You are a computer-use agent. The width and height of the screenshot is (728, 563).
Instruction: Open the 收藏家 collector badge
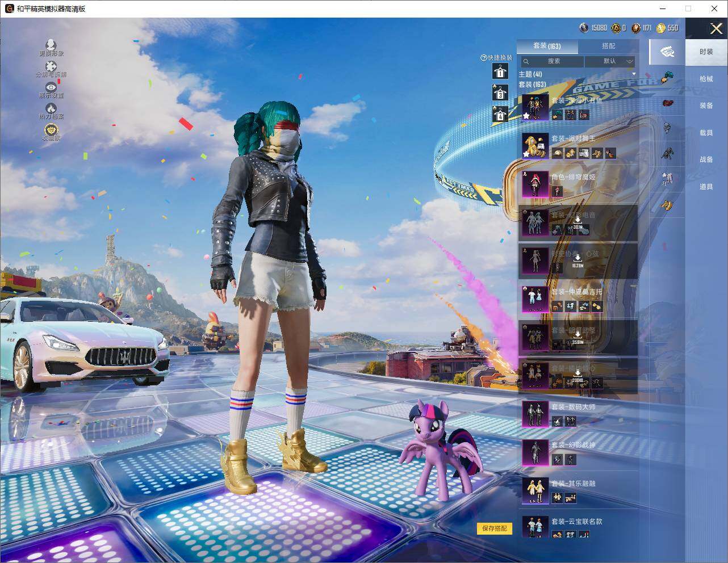coord(51,129)
